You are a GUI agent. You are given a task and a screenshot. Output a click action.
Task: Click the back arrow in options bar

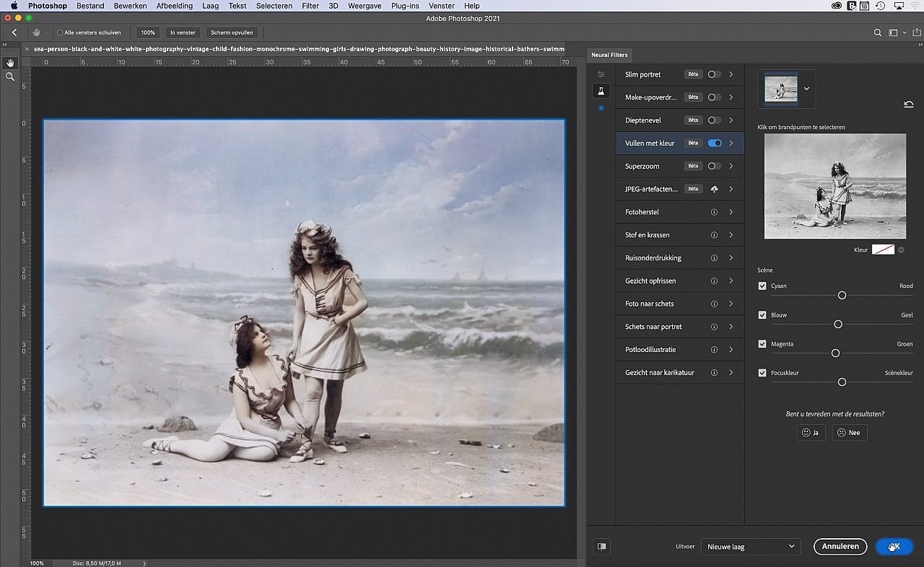tap(14, 32)
